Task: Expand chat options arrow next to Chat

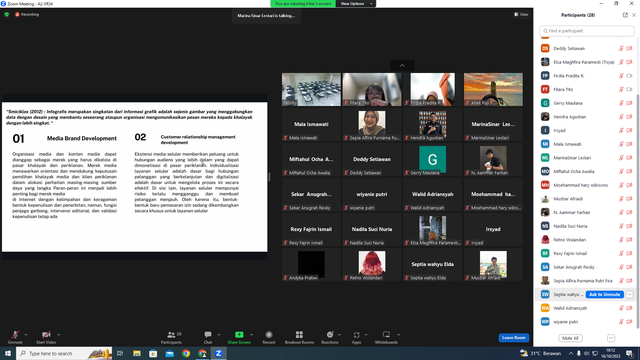Action: pyautogui.click(x=219, y=335)
